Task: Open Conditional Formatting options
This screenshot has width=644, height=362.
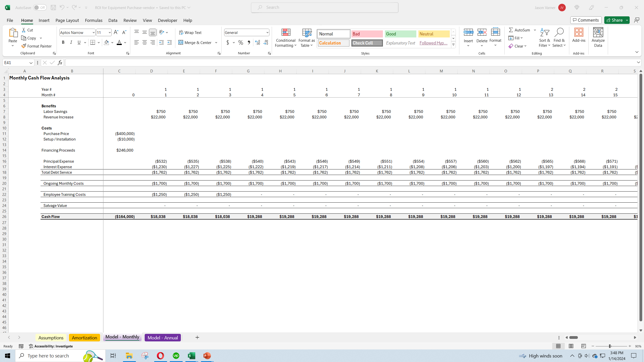Action: [285, 38]
